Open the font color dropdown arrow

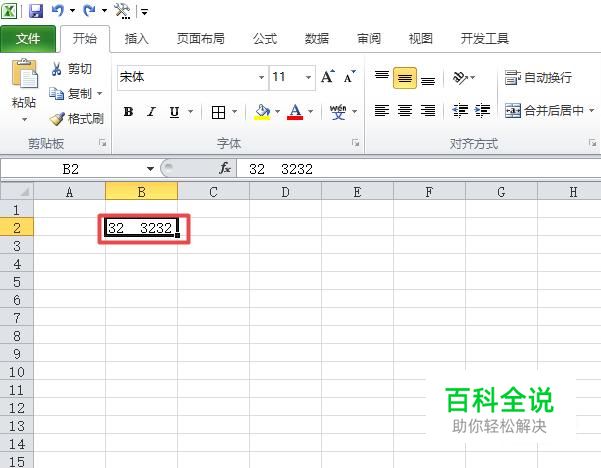tap(310, 112)
